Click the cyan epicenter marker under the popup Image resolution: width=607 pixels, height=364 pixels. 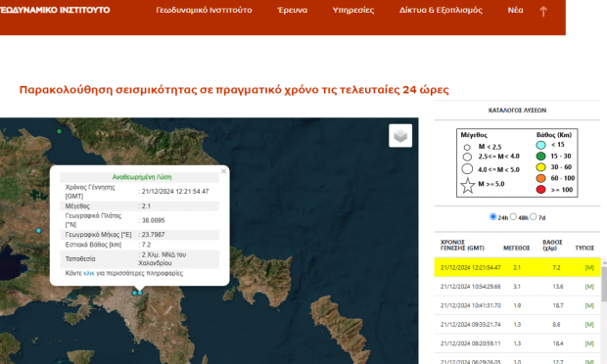coord(140,293)
